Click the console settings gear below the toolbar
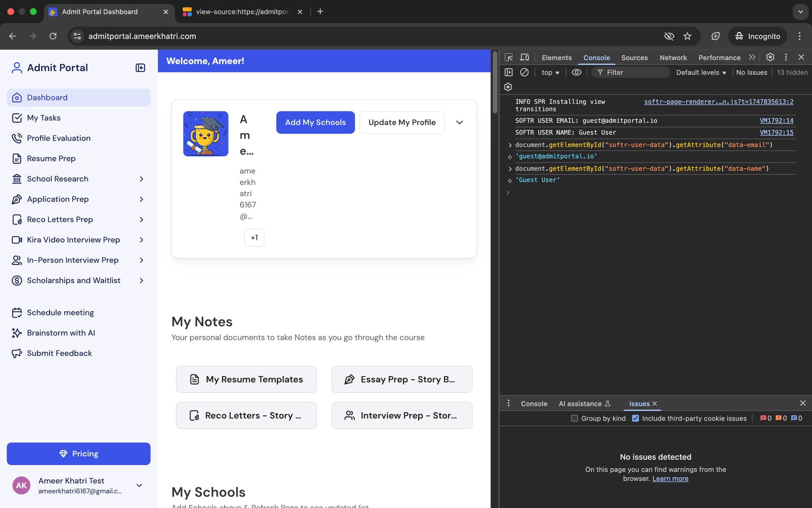 (508, 87)
